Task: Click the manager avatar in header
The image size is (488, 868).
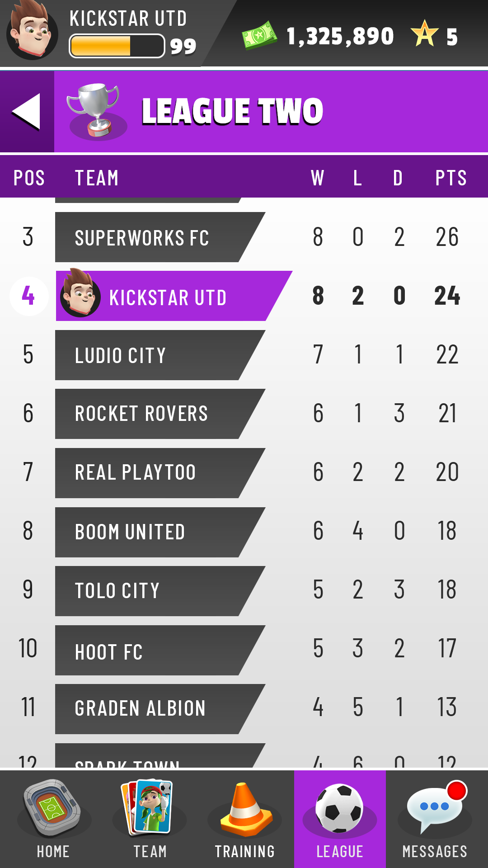Action: (x=33, y=32)
